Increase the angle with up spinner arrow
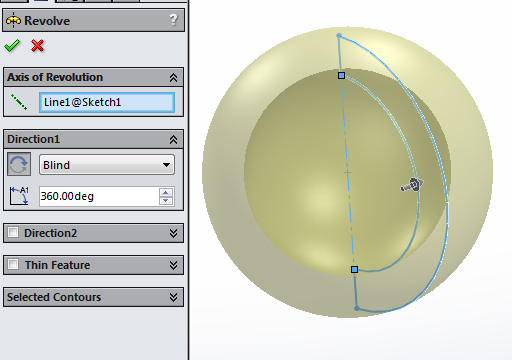The height and width of the screenshot is (360, 512). pyautogui.click(x=166, y=192)
